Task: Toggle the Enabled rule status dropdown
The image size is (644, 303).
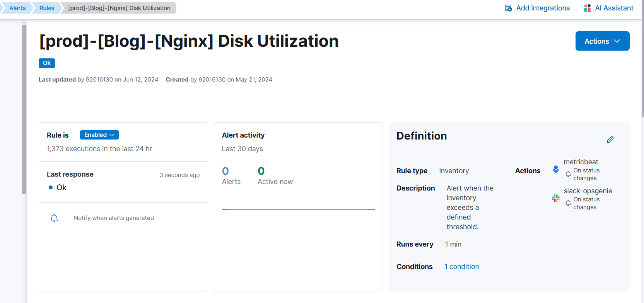Action: 99,135
